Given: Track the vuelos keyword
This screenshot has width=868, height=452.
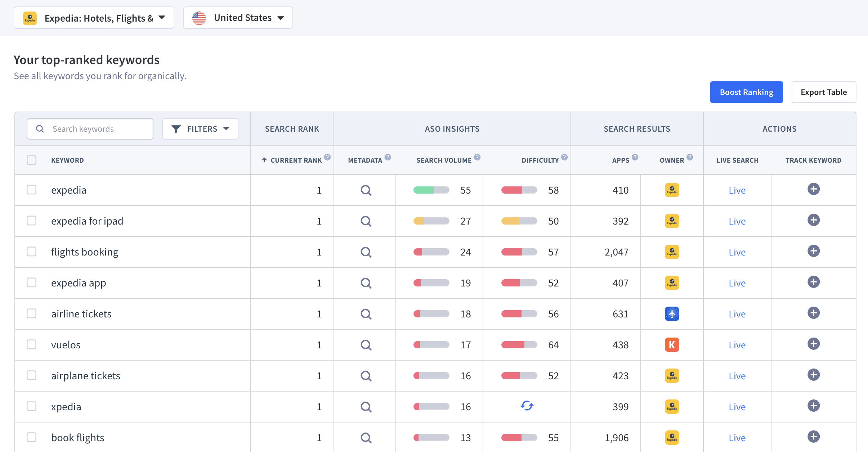Looking at the screenshot, I should (x=814, y=344).
